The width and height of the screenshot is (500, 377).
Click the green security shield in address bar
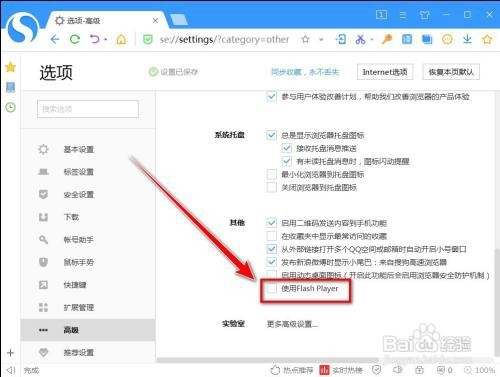pos(148,40)
